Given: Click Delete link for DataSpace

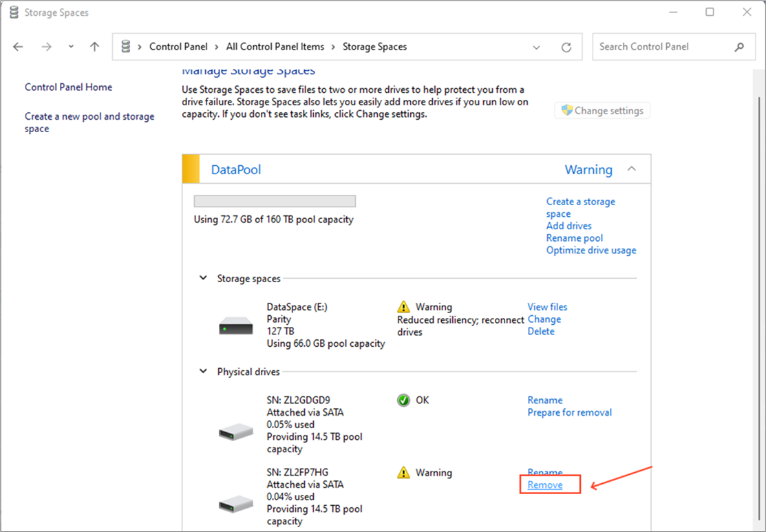Looking at the screenshot, I should point(541,331).
